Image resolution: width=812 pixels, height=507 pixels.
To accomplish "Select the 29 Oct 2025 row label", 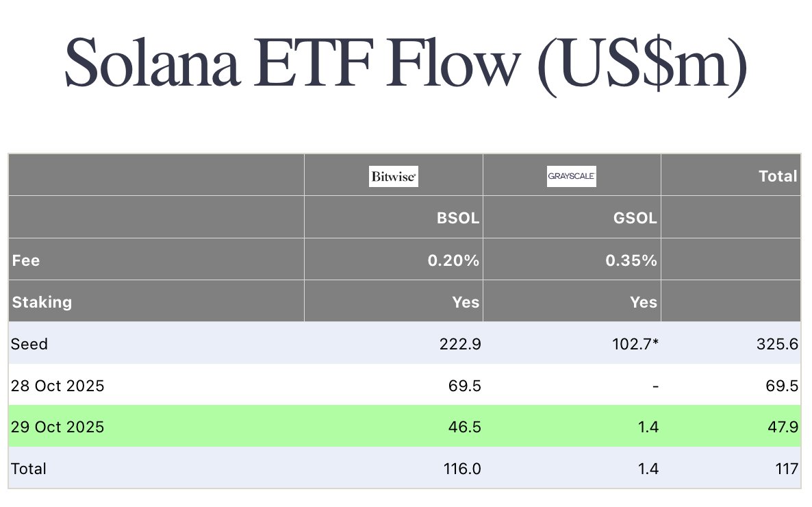I will tap(58, 427).
